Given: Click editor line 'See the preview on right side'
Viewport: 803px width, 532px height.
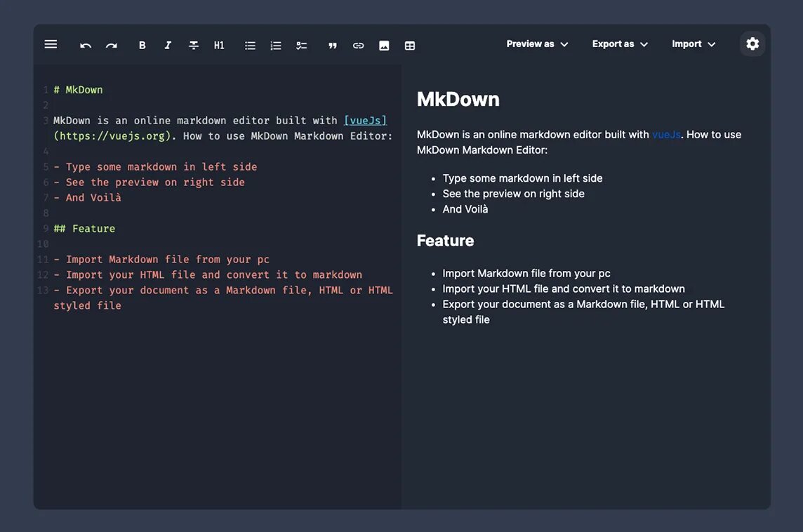Looking at the screenshot, I should [149, 182].
